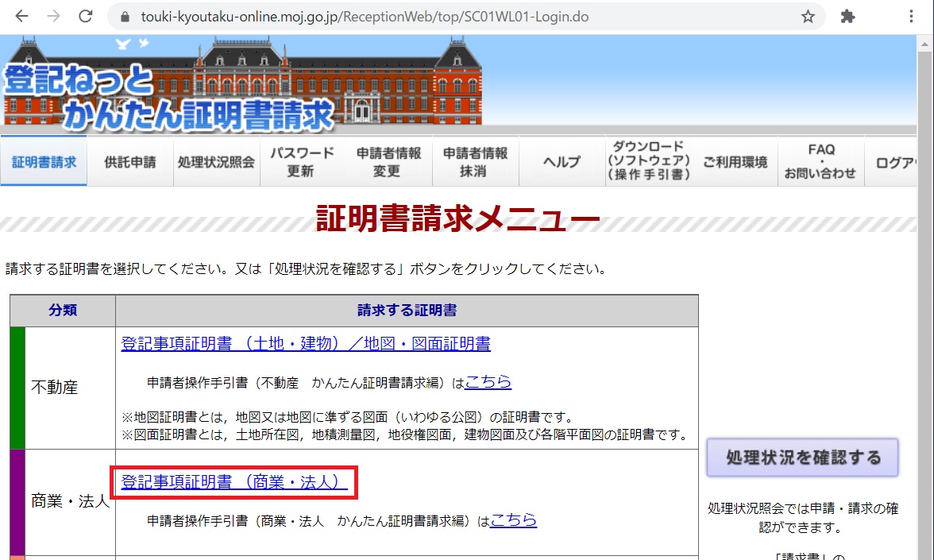The image size is (934, 560).
Task: Open Chrome three-dot menu
Action: (x=911, y=16)
